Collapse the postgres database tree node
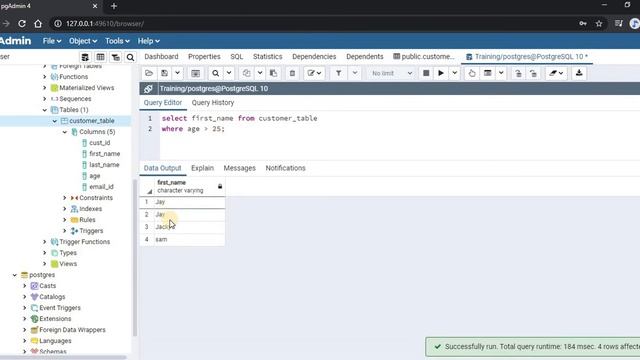This screenshot has width=640, height=360. point(15,275)
